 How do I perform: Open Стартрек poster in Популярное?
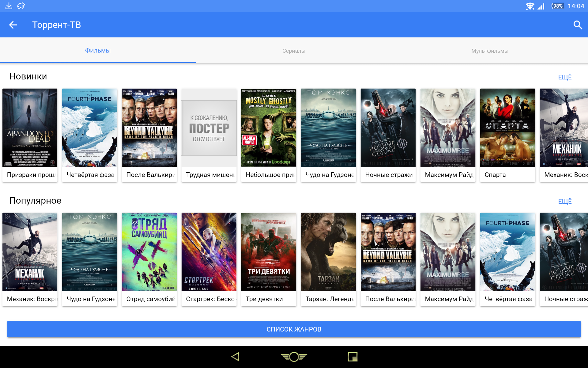[209, 252]
